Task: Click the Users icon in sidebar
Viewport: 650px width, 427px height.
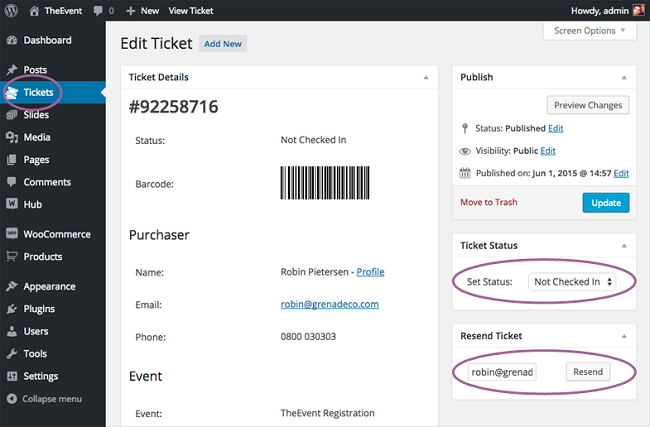Action: [x=12, y=331]
